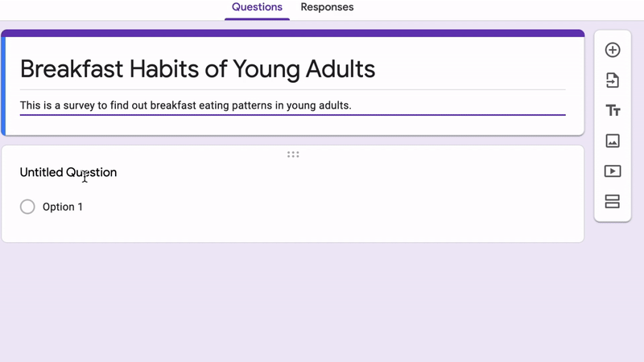Click the Add image icon
The height and width of the screenshot is (362, 644).
tap(613, 141)
